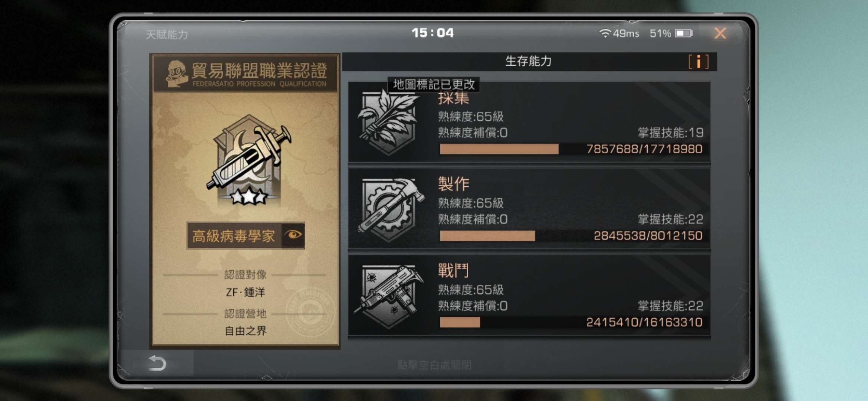This screenshot has height=401, width=868.
Task: Select the 戰鬥 掌握技能:22 label
Action: 670,306
